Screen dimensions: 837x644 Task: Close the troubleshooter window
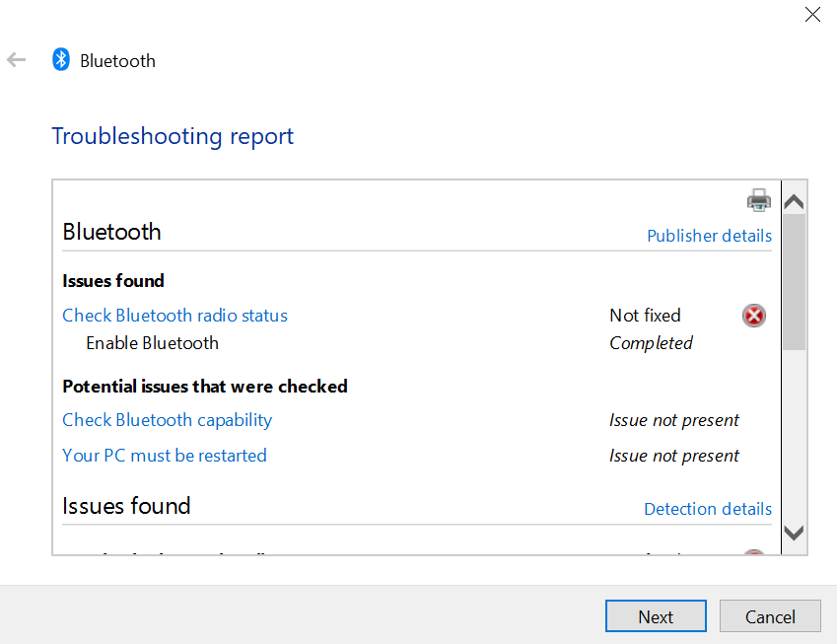tap(812, 15)
